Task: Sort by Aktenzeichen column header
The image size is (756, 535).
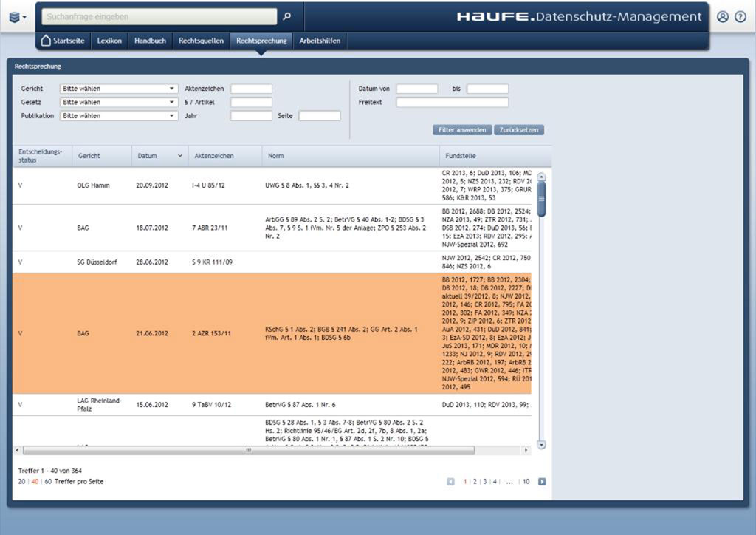Action: tap(225, 156)
